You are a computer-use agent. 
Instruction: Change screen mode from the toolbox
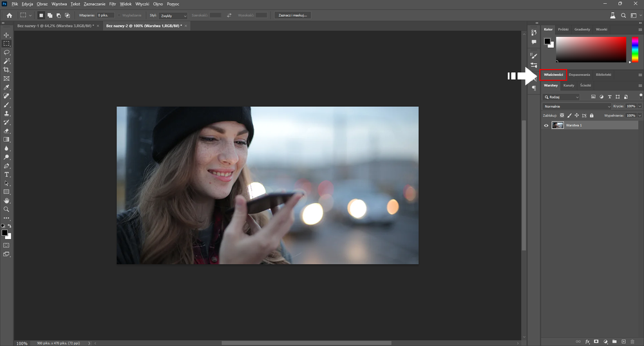point(6,255)
